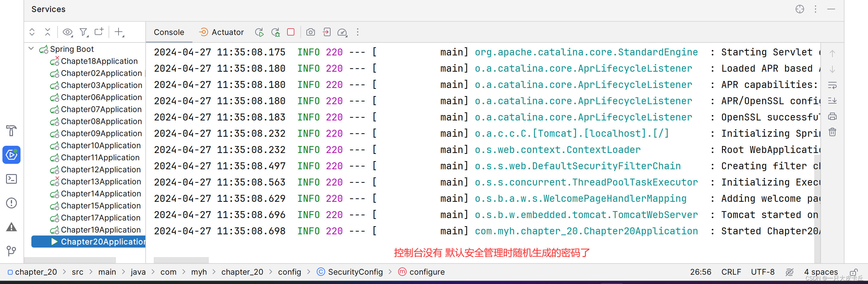Open the Problems tool window
Screen dimensions: 868x284
11,203
